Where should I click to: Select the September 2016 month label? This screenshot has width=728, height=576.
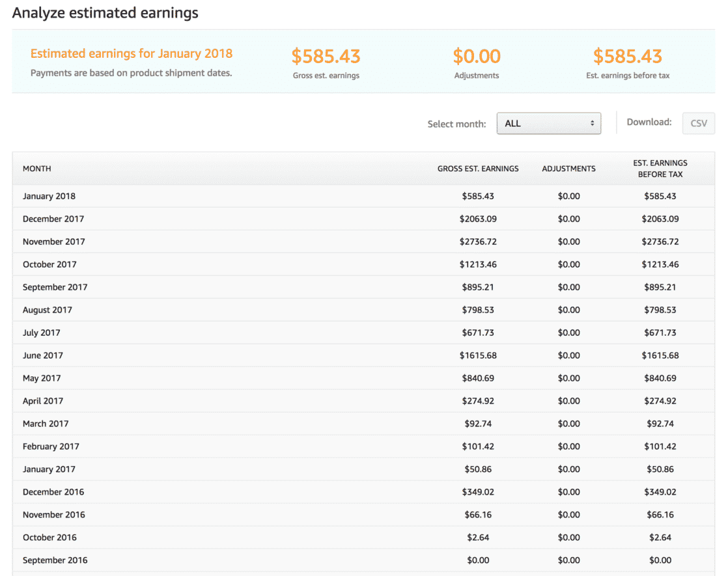(55, 560)
